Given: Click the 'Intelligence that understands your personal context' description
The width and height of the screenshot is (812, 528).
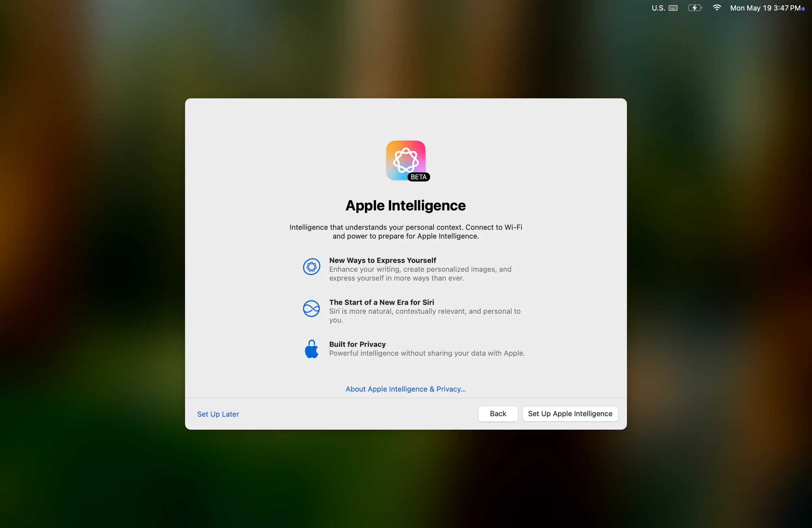Looking at the screenshot, I should pyautogui.click(x=406, y=232).
